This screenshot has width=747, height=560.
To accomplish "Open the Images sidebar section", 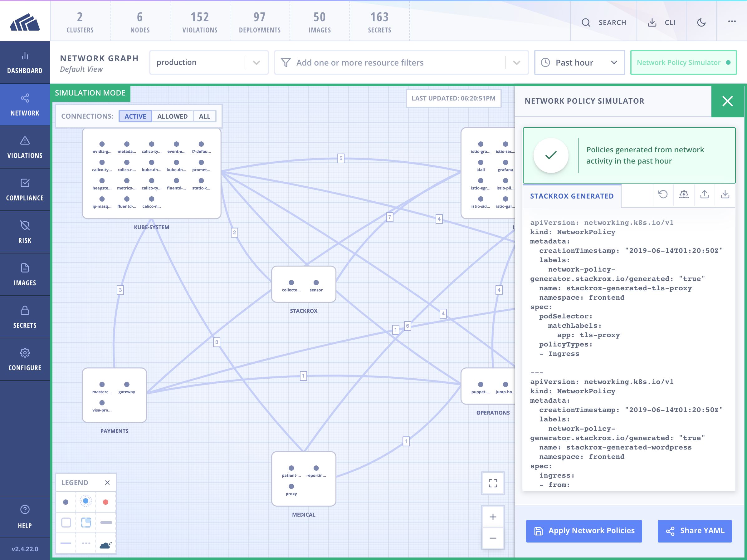I will point(25,275).
